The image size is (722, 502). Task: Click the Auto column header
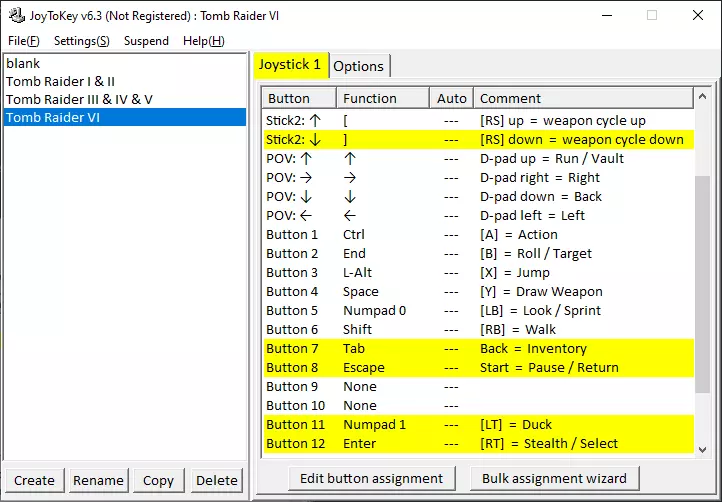click(452, 98)
